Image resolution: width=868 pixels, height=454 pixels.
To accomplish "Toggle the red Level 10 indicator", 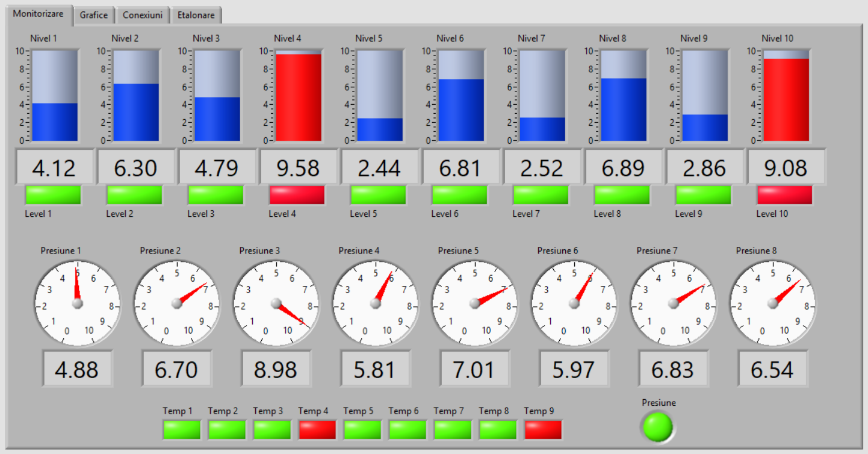I will tap(784, 195).
